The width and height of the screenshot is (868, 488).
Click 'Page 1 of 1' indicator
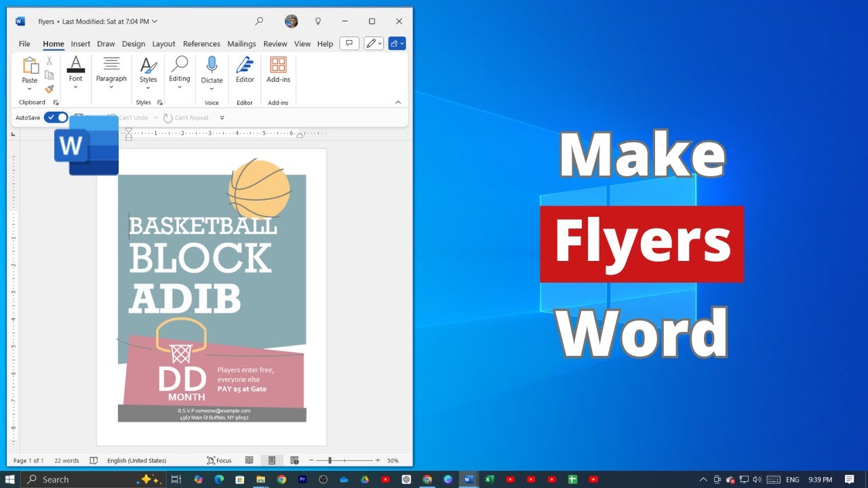[28, 460]
